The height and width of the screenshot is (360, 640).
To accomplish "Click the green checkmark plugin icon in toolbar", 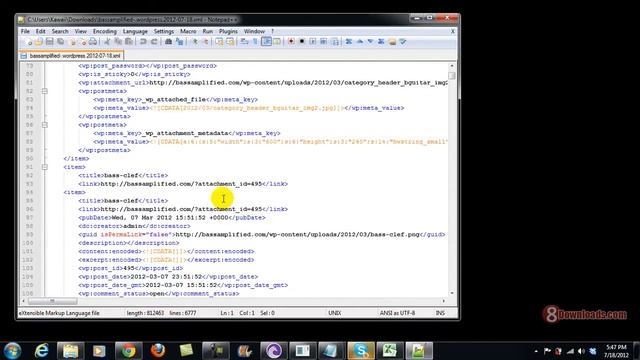I will pos(403,42).
